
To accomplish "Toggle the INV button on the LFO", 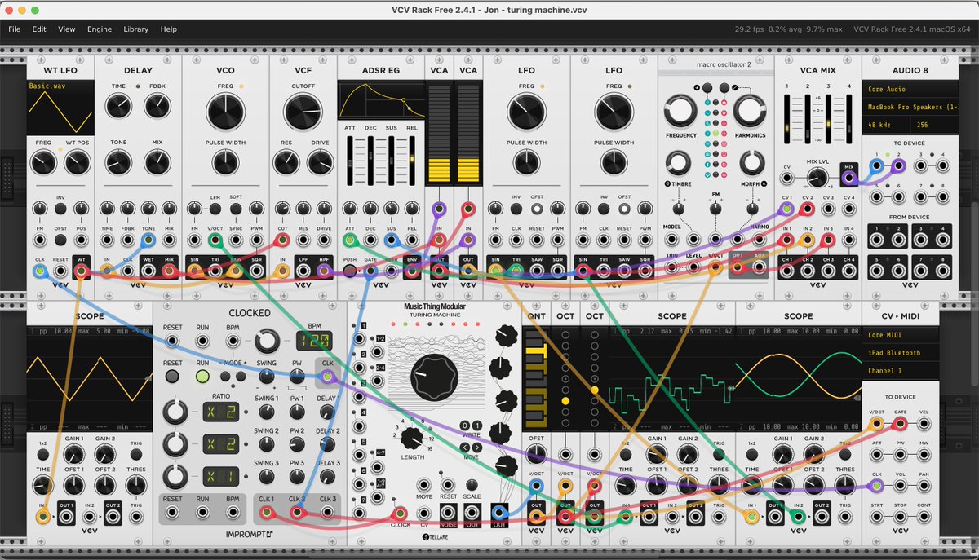I will pyautogui.click(x=516, y=209).
